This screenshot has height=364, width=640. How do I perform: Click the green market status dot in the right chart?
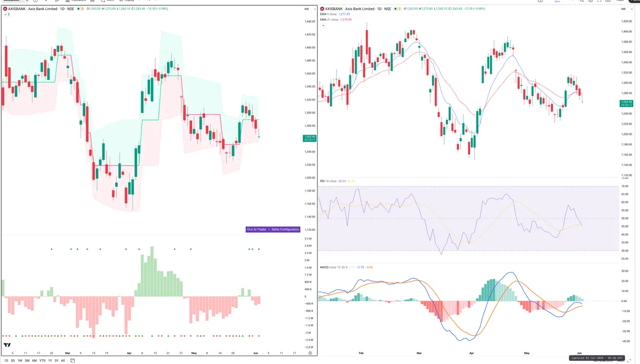pyautogui.click(x=396, y=9)
